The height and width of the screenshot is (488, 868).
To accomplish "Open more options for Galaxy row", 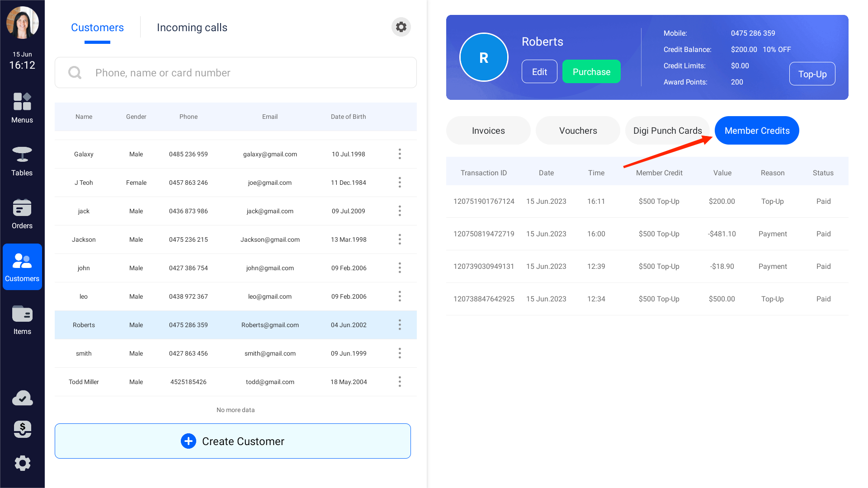I will (x=400, y=154).
